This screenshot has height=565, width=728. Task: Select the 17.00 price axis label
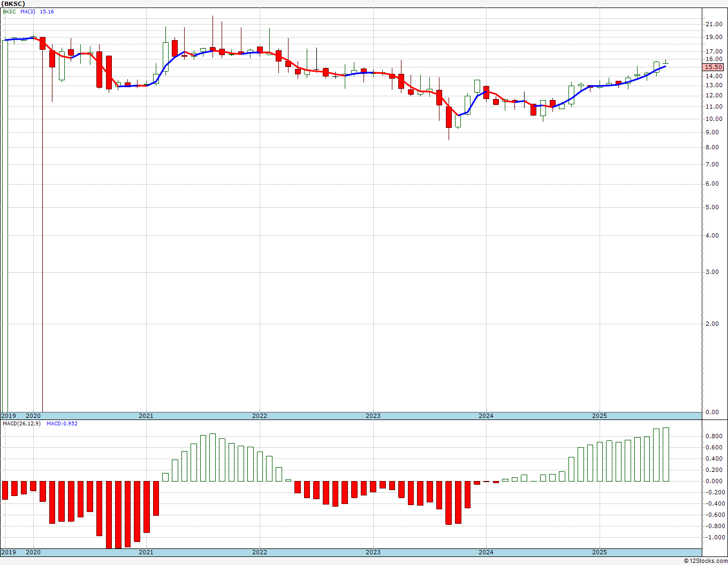coord(714,51)
